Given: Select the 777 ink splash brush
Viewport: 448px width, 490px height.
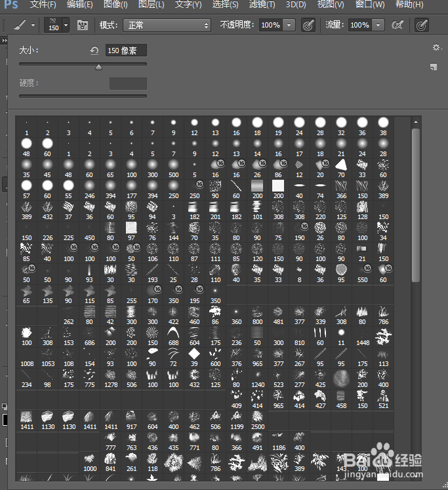Looking at the screenshot, I should pyautogui.click(x=111, y=441).
